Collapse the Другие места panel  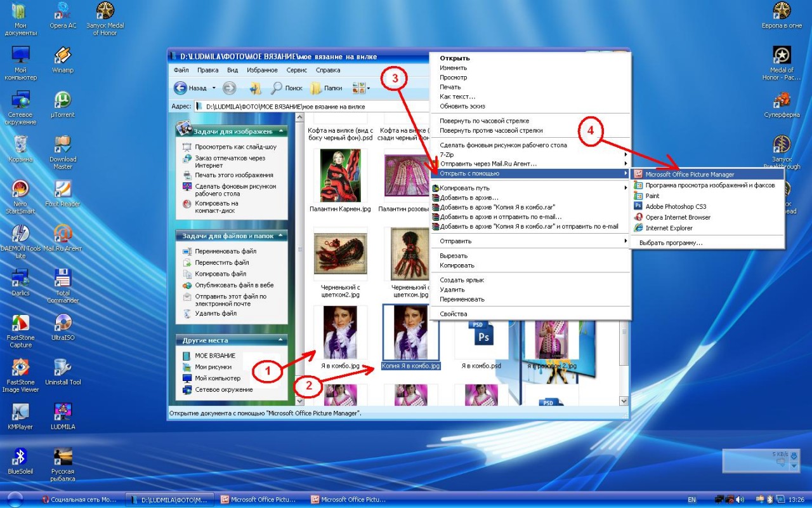pyautogui.click(x=281, y=340)
